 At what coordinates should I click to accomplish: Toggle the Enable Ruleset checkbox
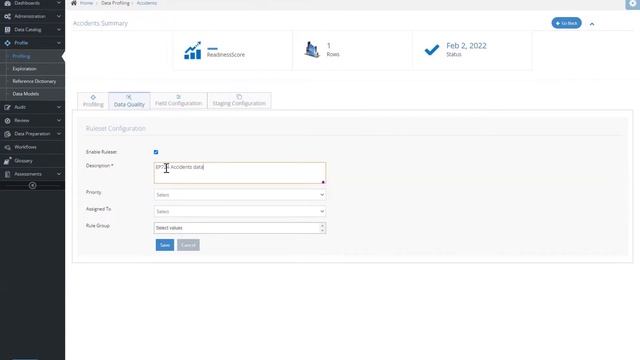coord(156,152)
